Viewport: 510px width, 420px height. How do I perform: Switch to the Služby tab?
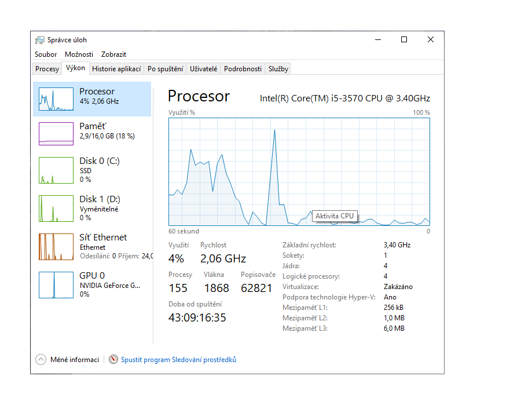(x=278, y=69)
